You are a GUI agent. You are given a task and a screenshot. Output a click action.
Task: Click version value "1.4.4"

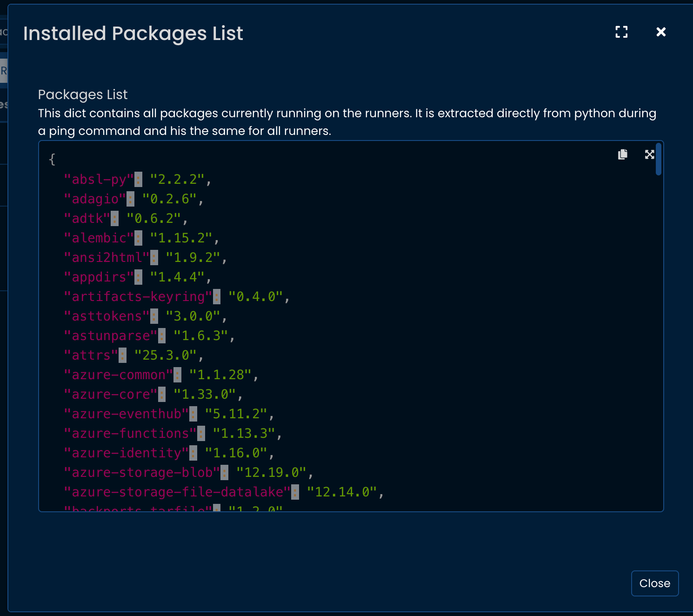(177, 277)
